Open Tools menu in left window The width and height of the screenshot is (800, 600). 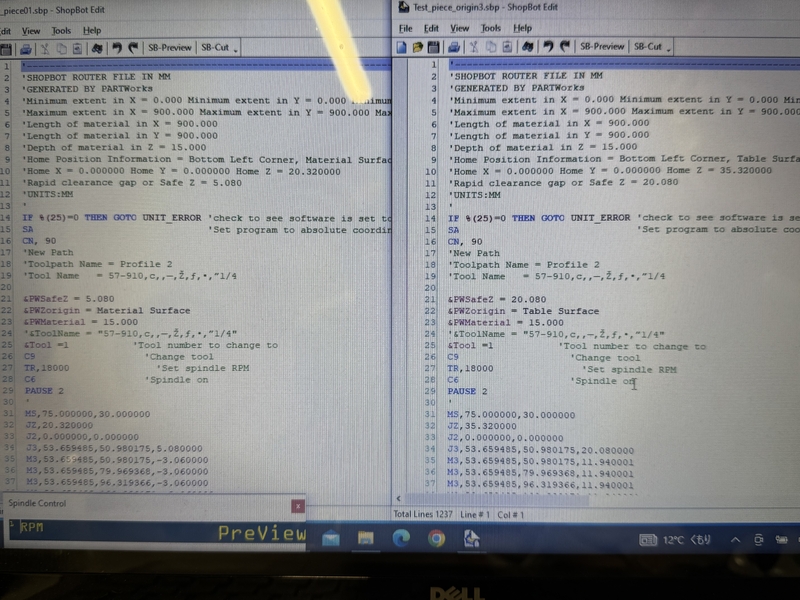point(61,31)
